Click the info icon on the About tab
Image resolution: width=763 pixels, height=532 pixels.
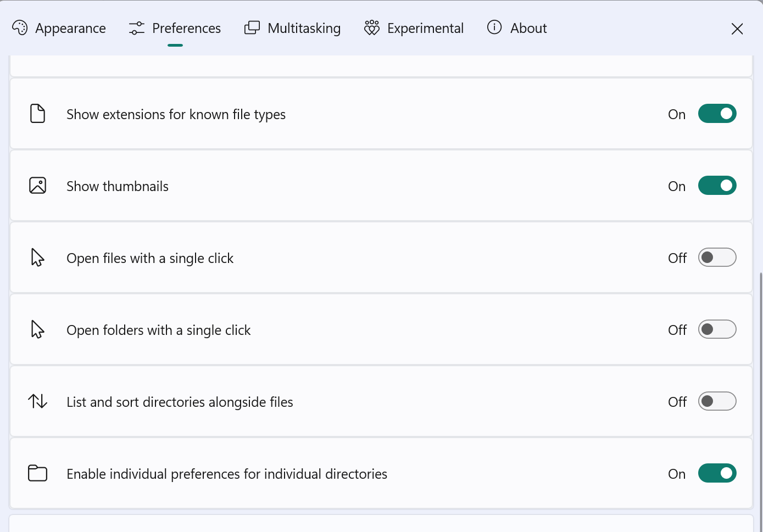click(x=493, y=27)
